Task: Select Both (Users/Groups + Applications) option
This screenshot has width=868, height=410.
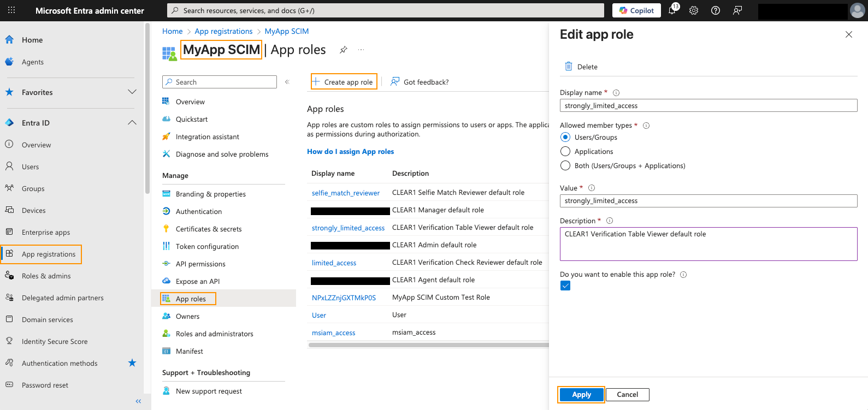Action: tap(565, 165)
